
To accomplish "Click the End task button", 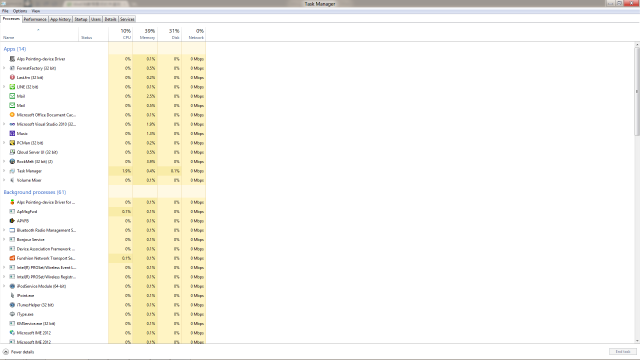I will (x=623, y=352).
